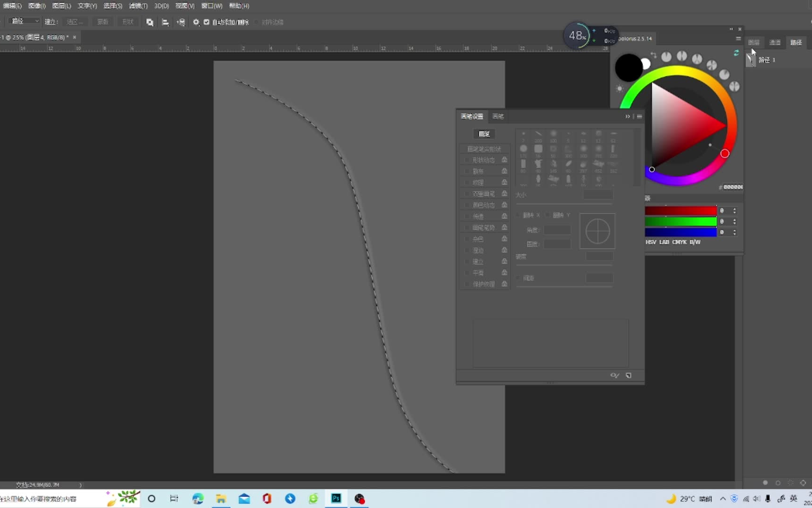Click the 选区... button in options bar
The image size is (812, 508).
tap(75, 22)
